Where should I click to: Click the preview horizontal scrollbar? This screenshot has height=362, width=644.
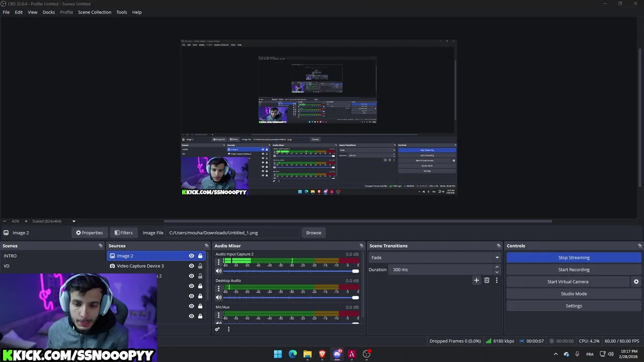coord(358,221)
